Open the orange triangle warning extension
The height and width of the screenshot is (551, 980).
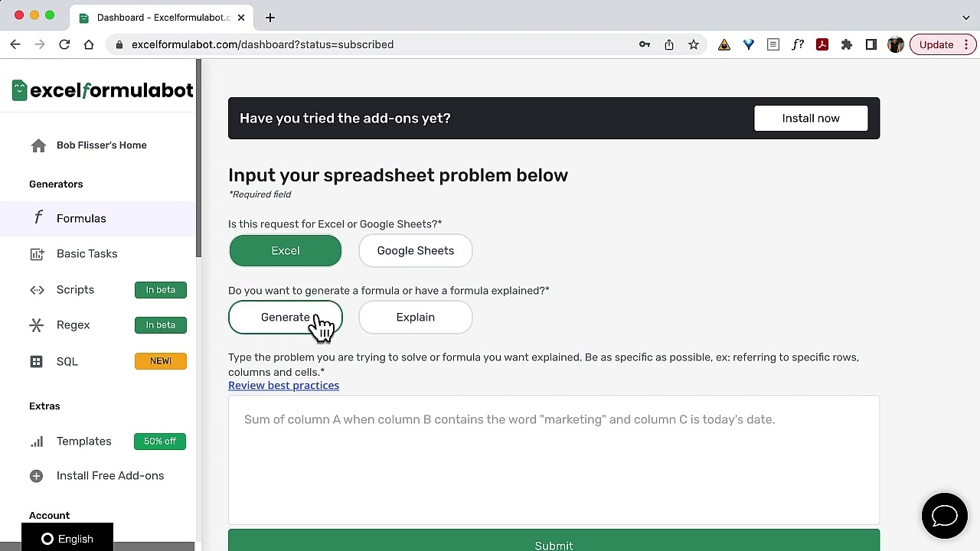tap(724, 44)
